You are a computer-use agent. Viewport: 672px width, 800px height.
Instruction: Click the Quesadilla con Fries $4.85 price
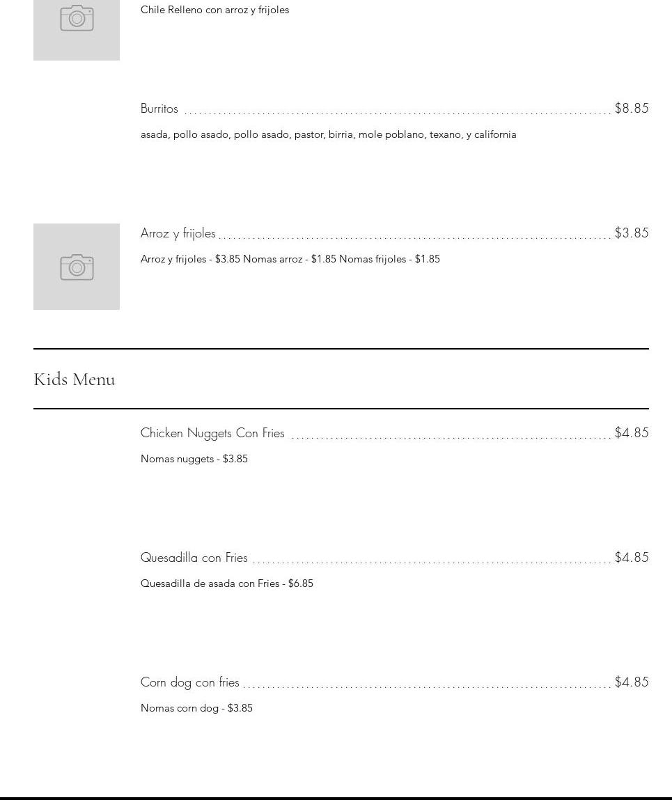coord(631,557)
